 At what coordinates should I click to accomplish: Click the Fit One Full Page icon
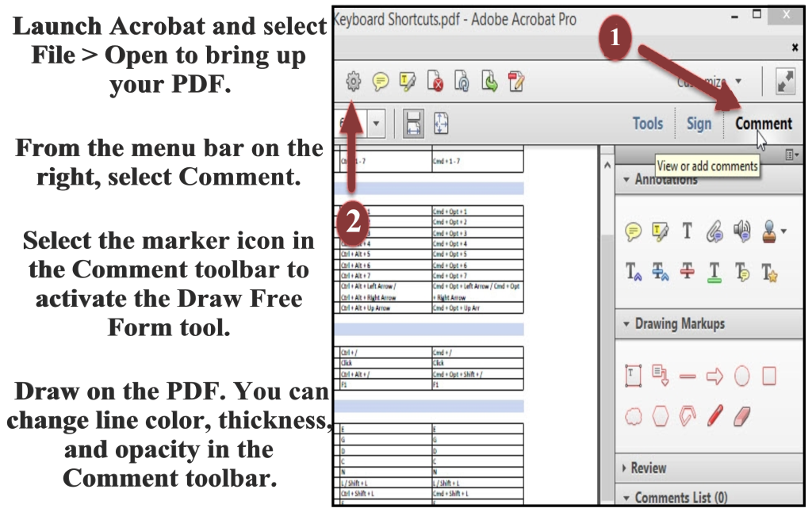click(441, 124)
